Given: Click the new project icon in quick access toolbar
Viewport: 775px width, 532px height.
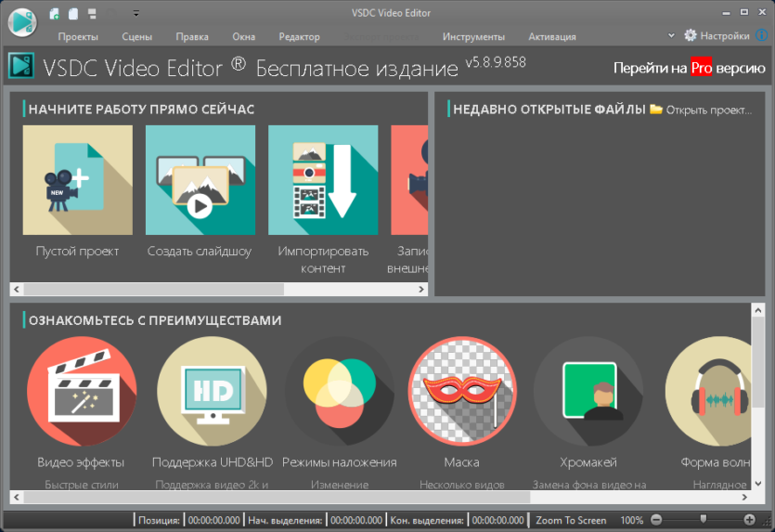Looking at the screenshot, I should [x=55, y=14].
